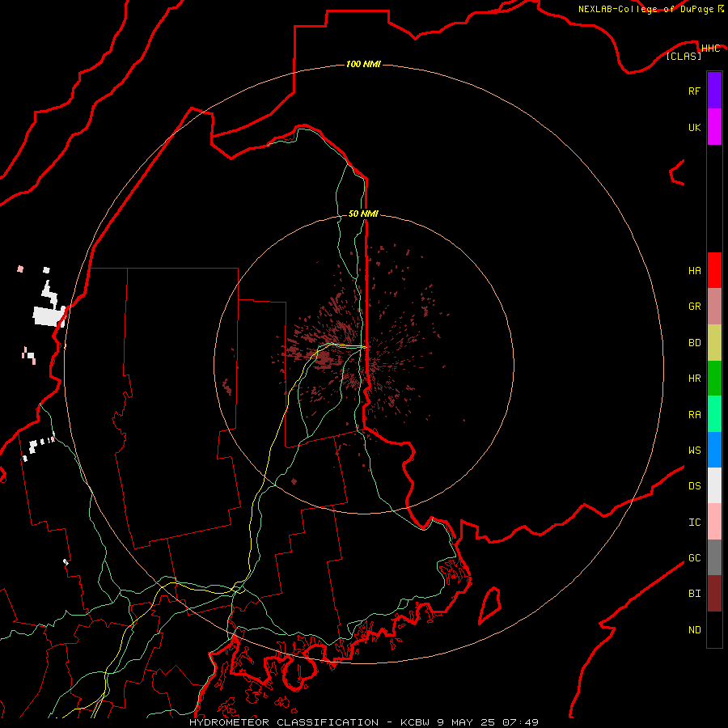Click the BI dark red legend swatch

(x=714, y=594)
